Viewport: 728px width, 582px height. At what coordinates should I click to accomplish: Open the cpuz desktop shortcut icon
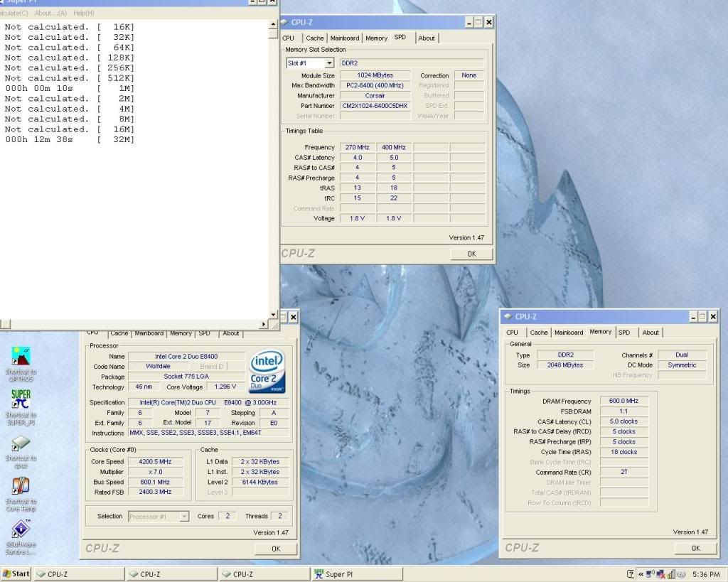coord(21,443)
